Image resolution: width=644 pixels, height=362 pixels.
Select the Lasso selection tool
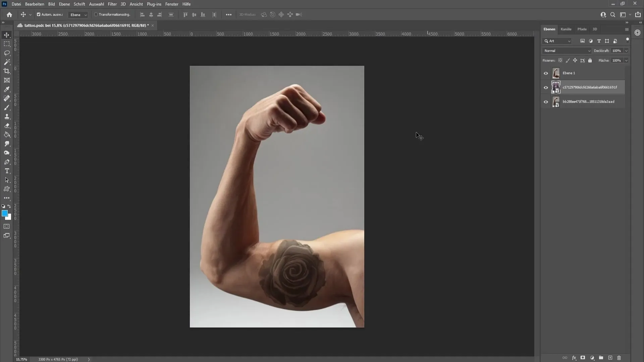coord(7,53)
